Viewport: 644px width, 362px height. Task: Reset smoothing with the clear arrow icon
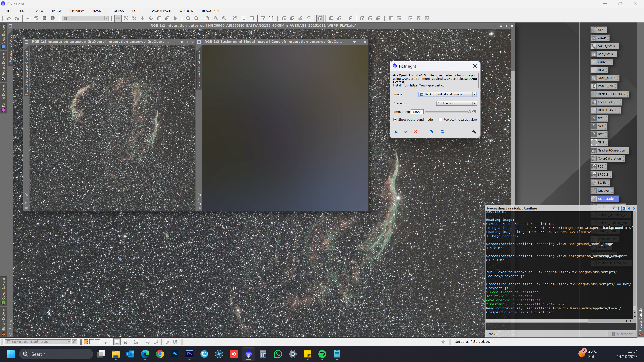click(474, 112)
